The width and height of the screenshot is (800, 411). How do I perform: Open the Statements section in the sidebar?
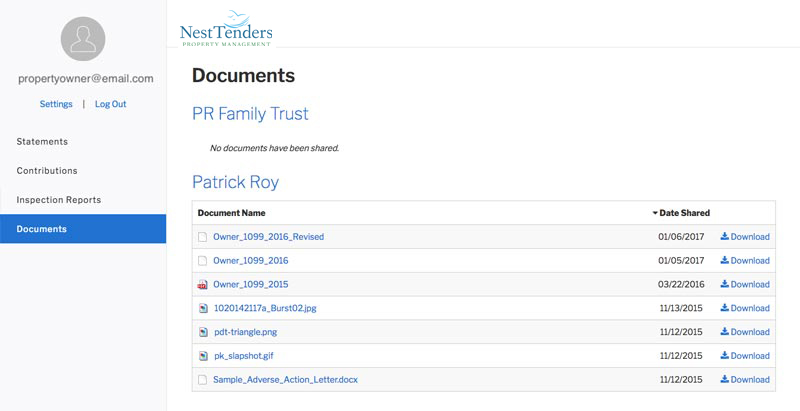[42, 142]
